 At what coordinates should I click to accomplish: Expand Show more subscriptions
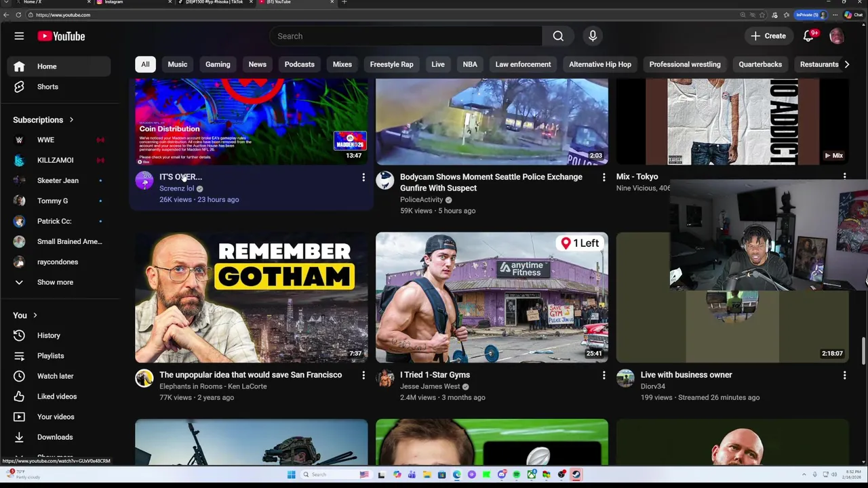tap(59, 282)
